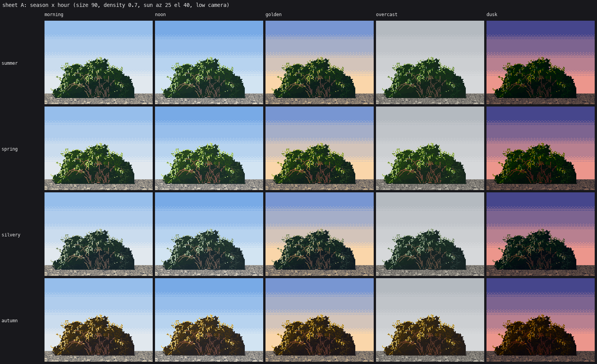Select the 'golden' column heading

[274, 15]
